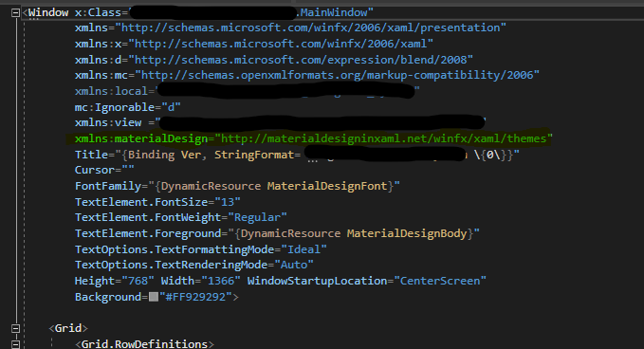Click the FontFamily attribute name
The image size is (644, 349).
tap(108, 186)
